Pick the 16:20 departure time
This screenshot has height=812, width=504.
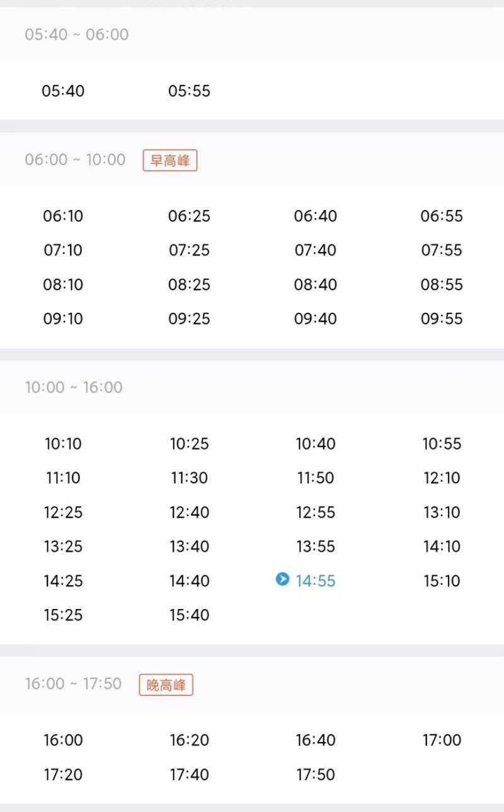click(x=189, y=740)
